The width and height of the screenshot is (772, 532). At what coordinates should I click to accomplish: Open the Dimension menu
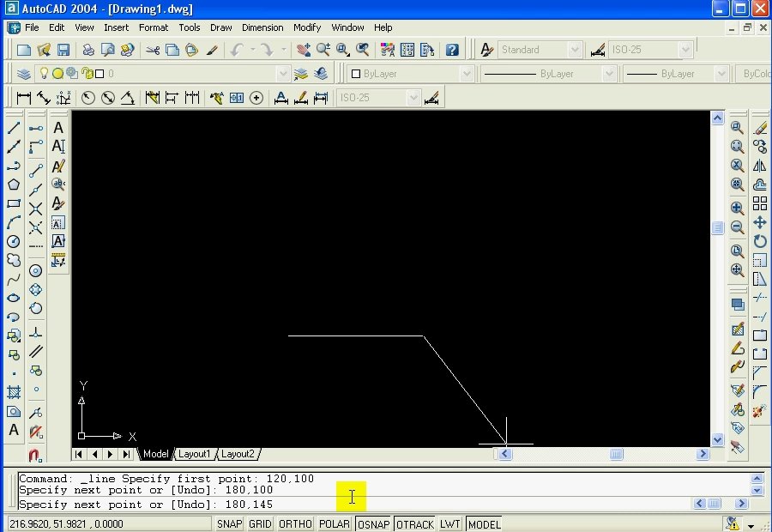[262, 27]
